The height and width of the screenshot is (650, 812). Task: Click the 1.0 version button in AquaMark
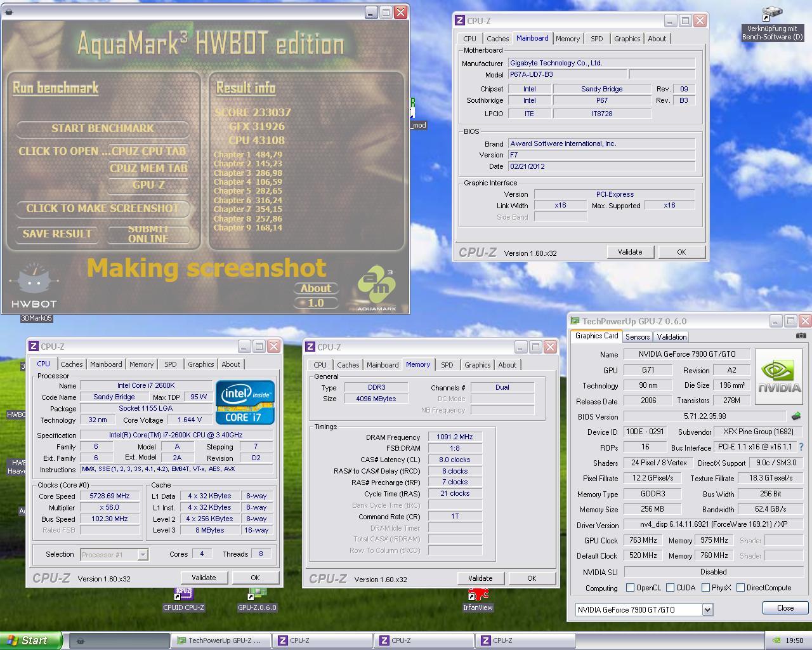[x=316, y=303]
